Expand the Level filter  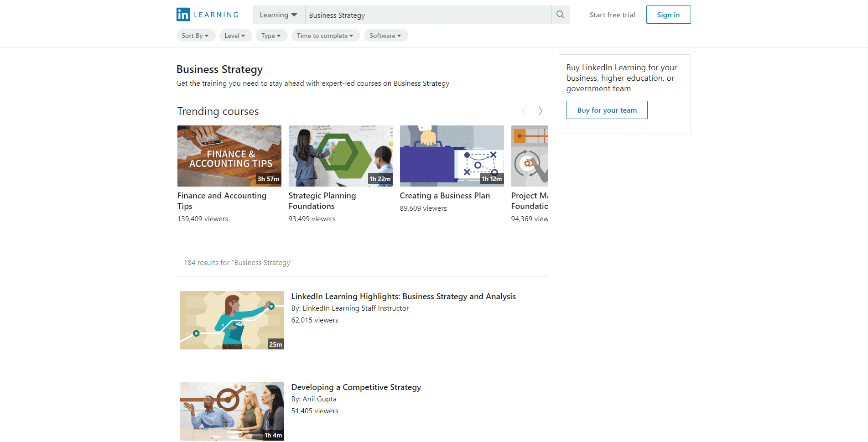(x=235, y=36)
